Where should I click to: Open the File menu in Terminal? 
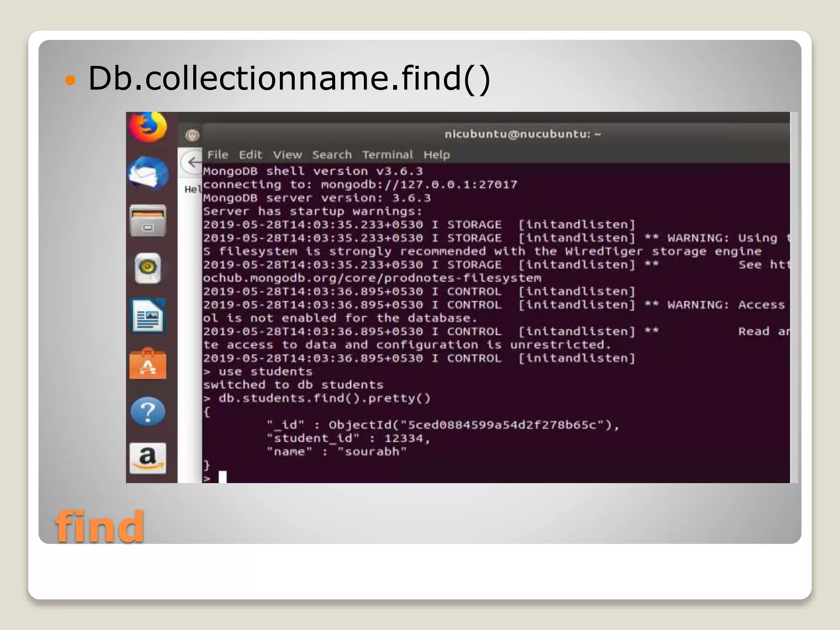[x=217, y=155]
